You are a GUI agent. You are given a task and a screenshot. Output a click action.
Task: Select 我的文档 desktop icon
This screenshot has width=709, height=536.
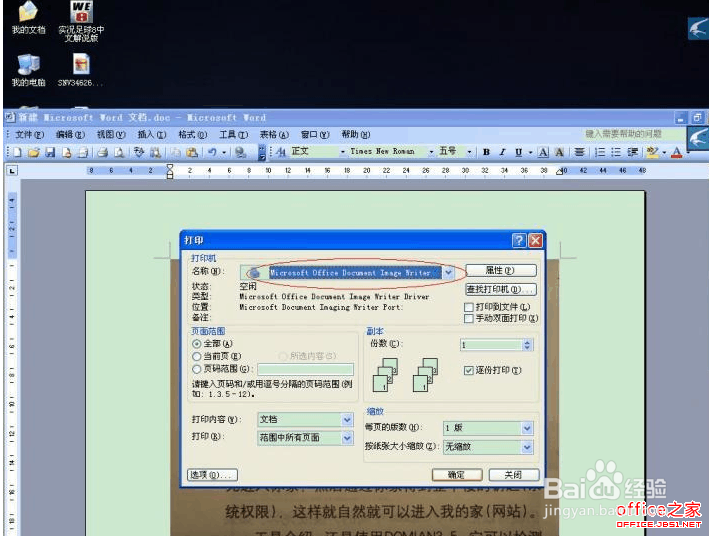[28, 18]
